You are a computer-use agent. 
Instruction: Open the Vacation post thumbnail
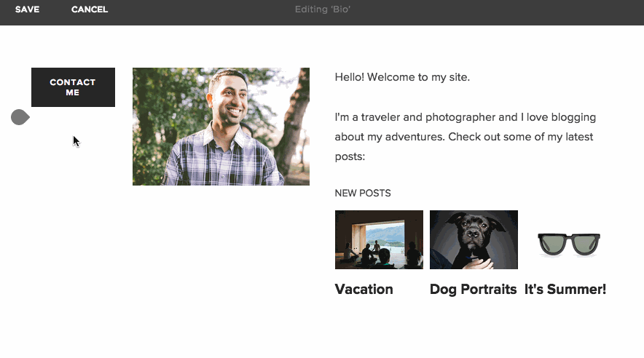point(379,239)
